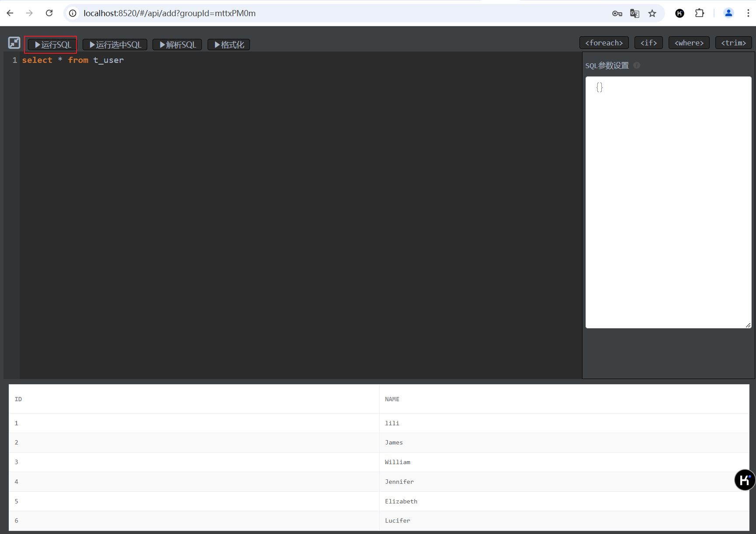
Task: Focus the SQL parameters JSON textarea
Action: [668, 202]
